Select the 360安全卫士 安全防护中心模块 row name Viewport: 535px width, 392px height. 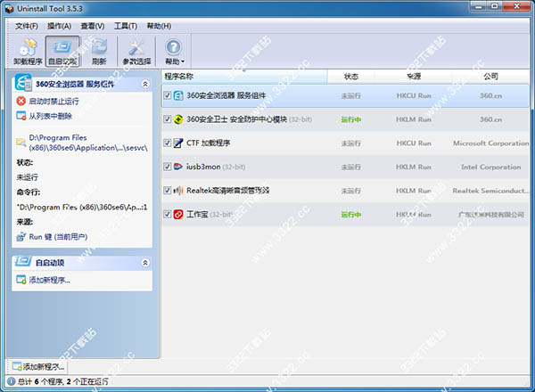(236, 119)
